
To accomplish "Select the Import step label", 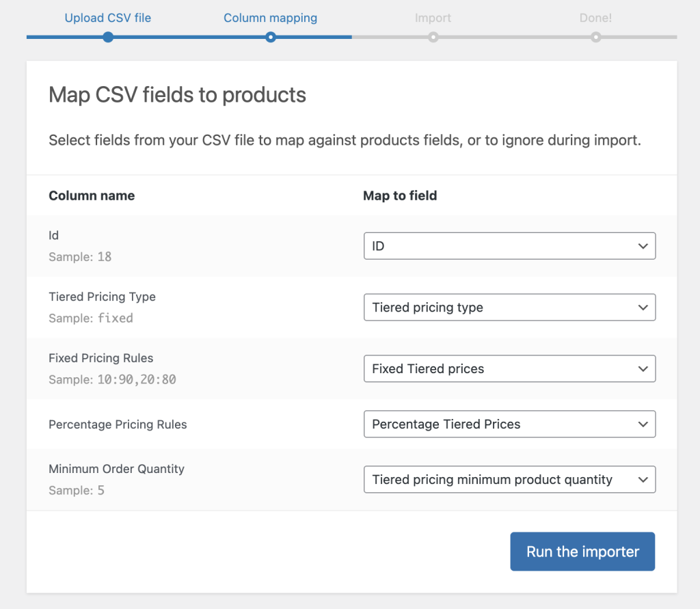I will pos(433,18).
